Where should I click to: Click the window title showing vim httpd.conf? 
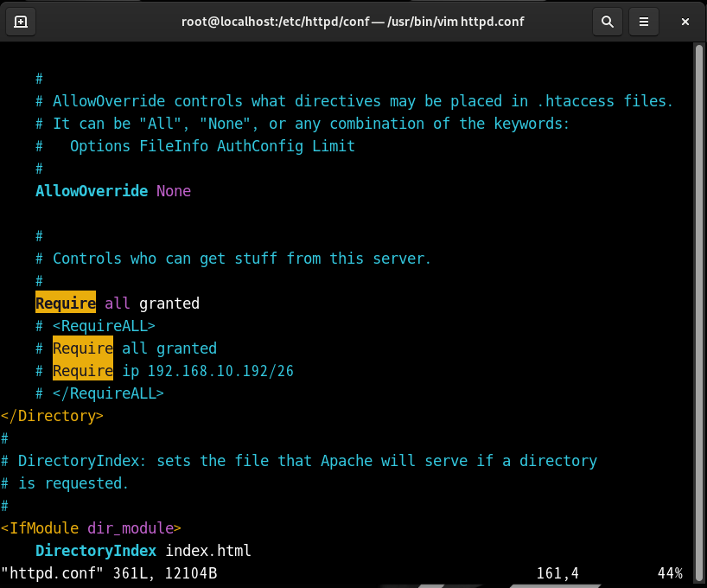click(x=353, y=22)
